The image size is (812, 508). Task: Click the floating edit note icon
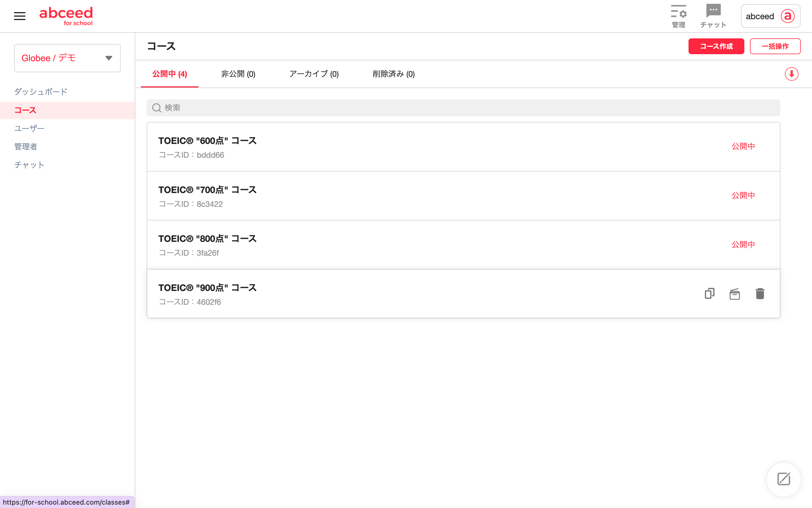pos(784,479)
